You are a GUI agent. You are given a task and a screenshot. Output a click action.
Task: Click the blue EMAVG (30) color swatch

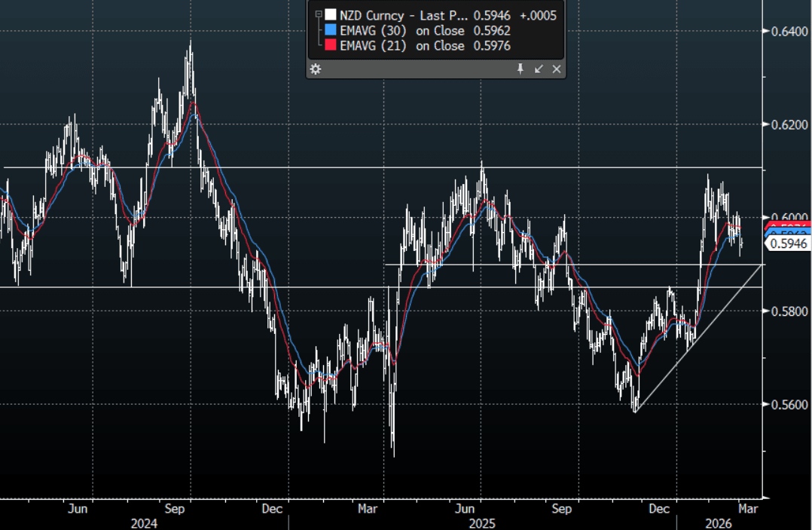[x=331, y=30]
